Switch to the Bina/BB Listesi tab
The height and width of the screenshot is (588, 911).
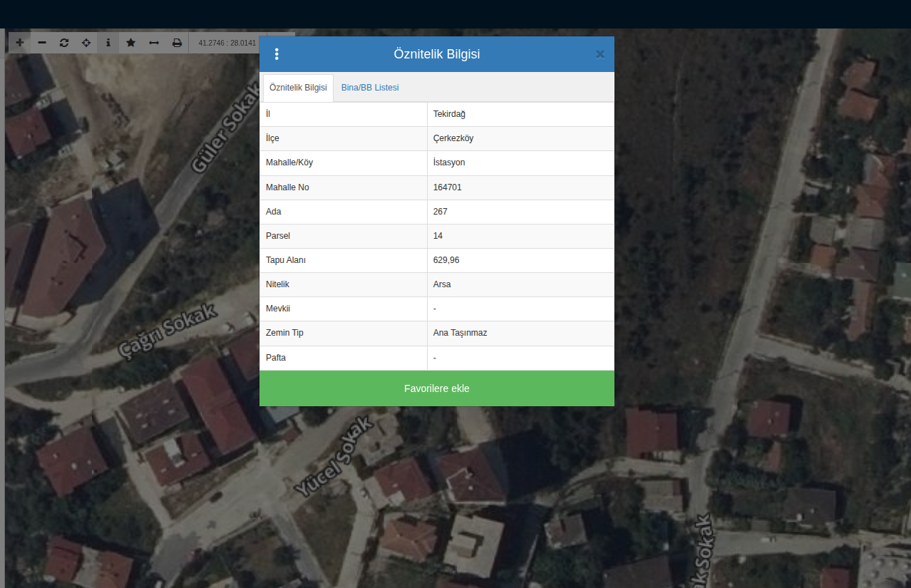370,88
